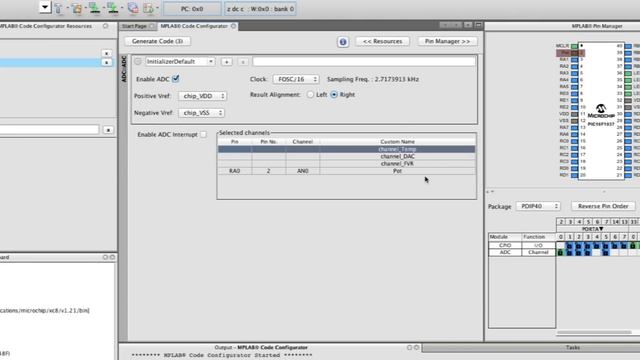Select the channel_Temp row
640x360 pixels.
(347, 149)
